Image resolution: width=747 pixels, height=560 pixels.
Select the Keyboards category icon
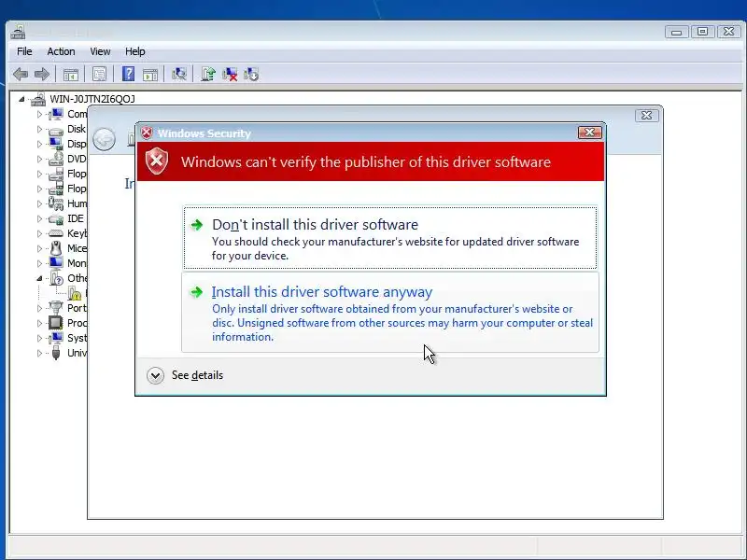[56, 233]
